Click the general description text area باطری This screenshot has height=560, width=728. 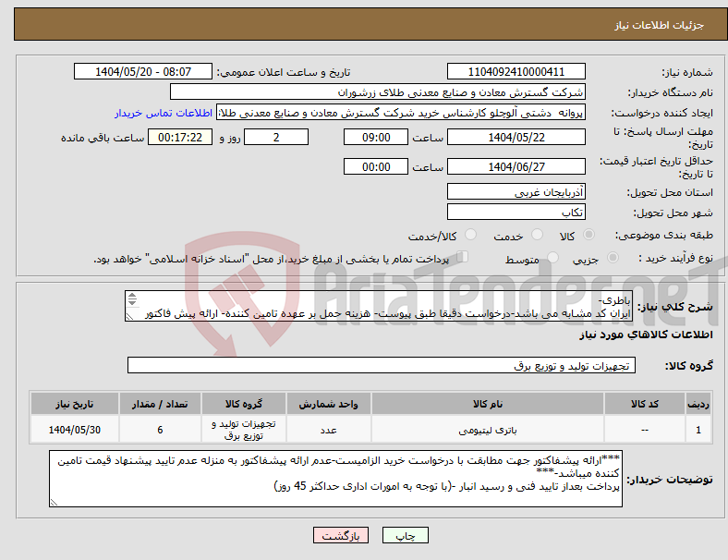click(x=379, y=306)
